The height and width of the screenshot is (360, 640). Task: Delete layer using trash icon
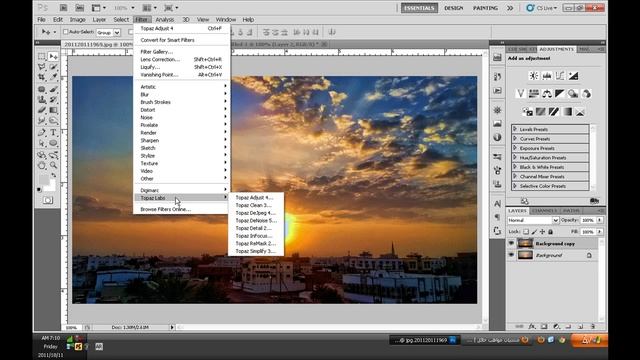coord(593,327)
